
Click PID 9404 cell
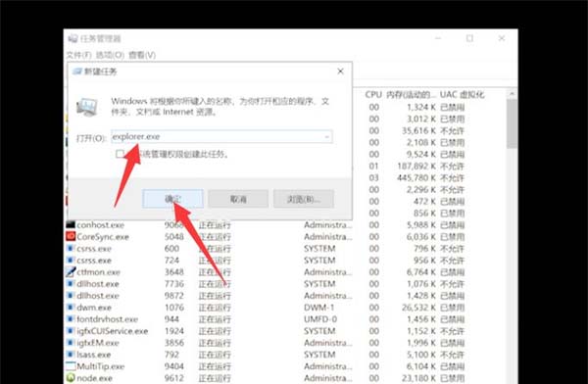[x=174, y=366]
